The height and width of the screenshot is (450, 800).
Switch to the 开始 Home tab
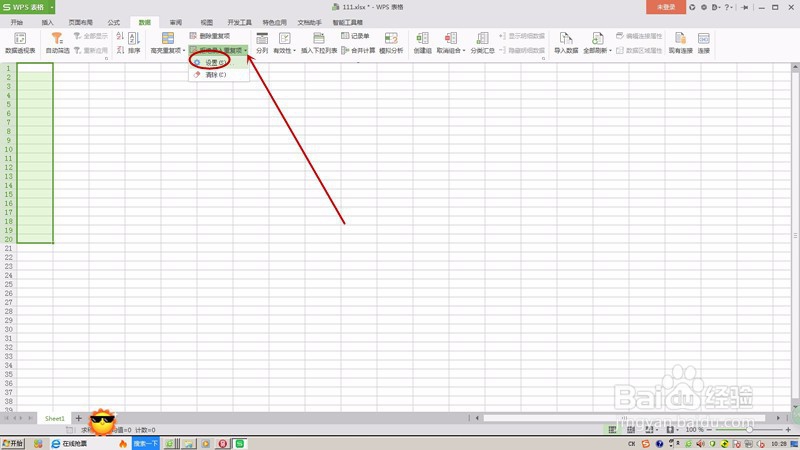point(17,22)
